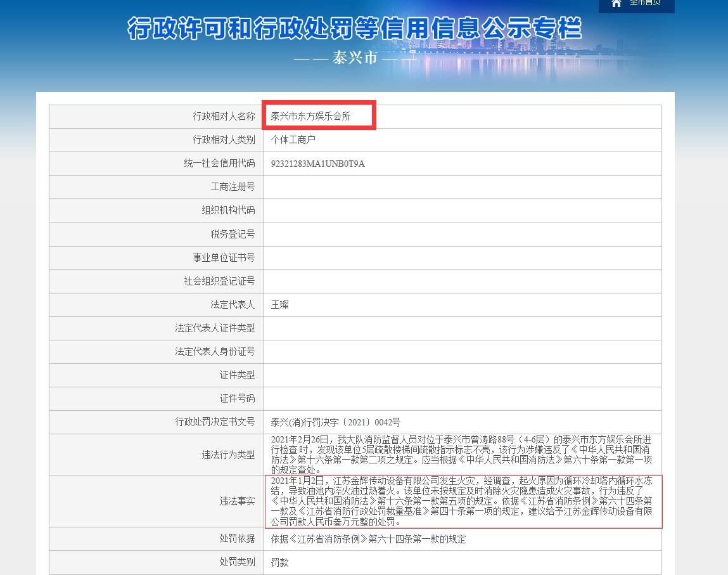Click the 个体工商户 category value

click(x=293, y=139)
